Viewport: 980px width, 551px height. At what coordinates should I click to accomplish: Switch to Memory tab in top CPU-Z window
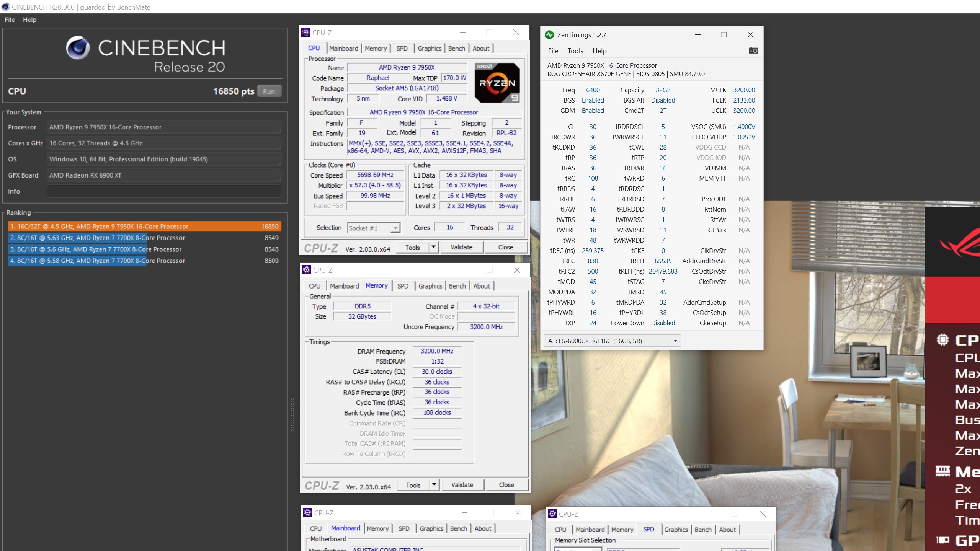(x=376, y=48)
